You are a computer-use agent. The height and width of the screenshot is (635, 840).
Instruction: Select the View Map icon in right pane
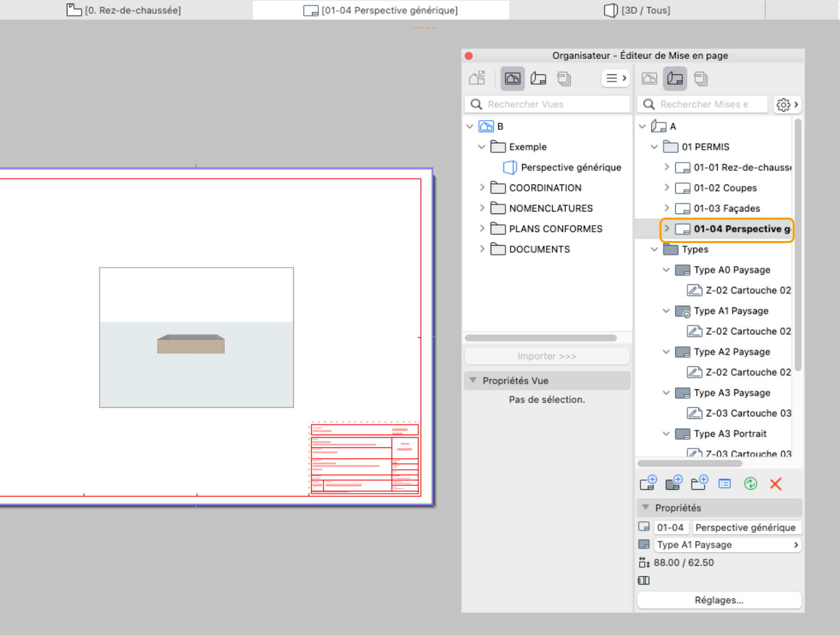coord(649,78)
